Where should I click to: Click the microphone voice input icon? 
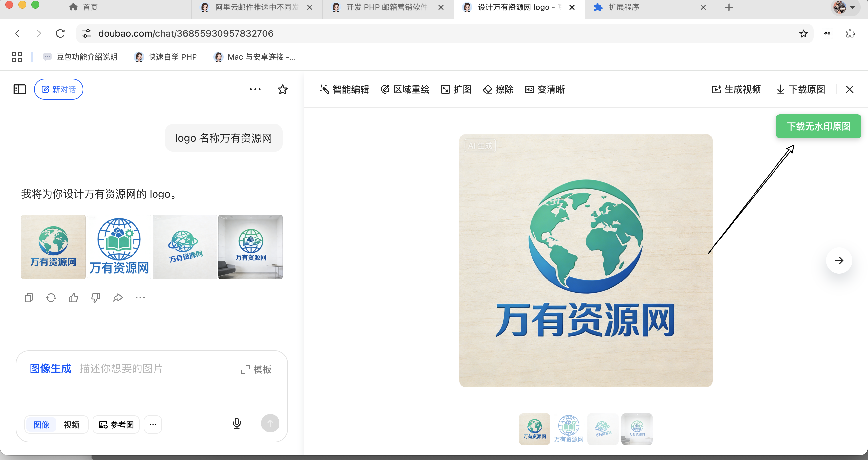click(x=237, y=423)
